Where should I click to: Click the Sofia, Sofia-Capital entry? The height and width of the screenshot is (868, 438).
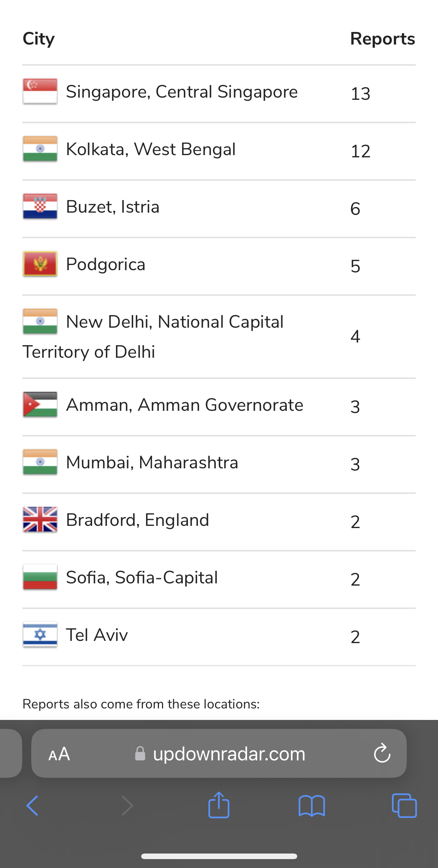(142, 577)
